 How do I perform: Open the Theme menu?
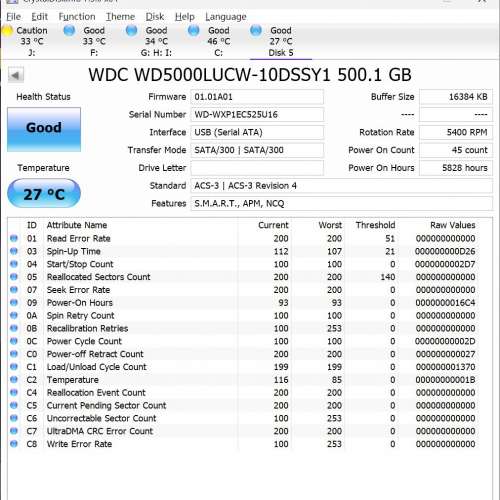coord(120,17)
